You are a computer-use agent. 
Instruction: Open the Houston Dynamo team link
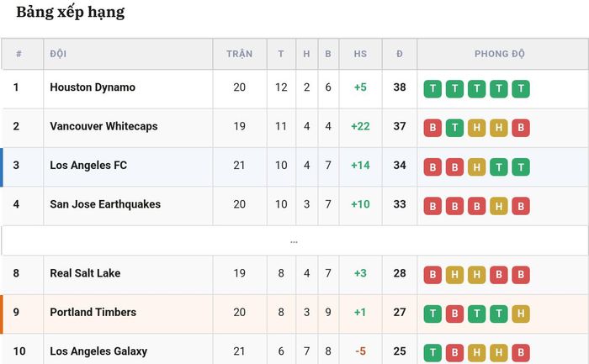[93, 87]
